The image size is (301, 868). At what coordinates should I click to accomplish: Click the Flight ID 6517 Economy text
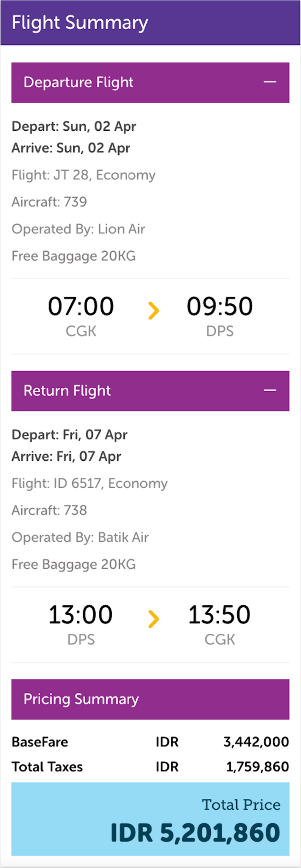pos(90,483)
